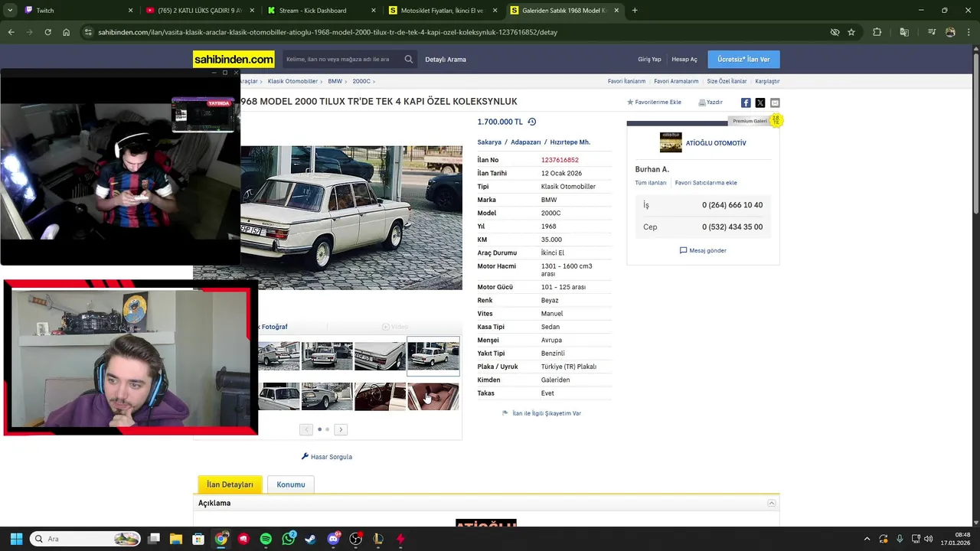
Task: Report listing via İlan ile İlgili Şikayetim Var
Action: point(541,413)
